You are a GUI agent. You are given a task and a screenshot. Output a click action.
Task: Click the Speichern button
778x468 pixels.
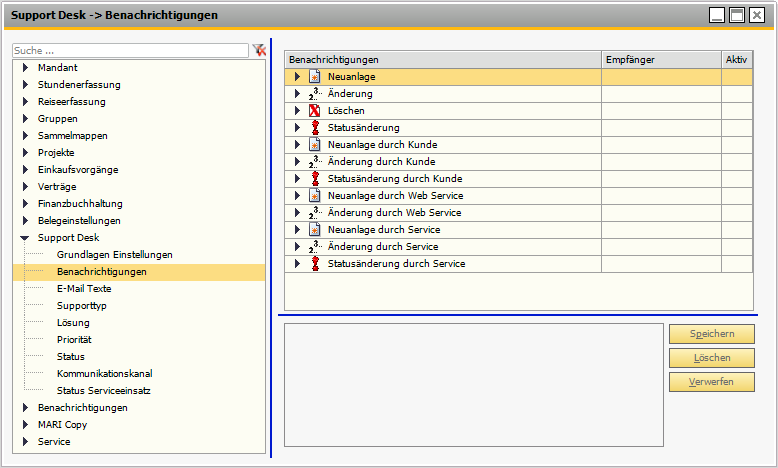[x=712, y=334]
